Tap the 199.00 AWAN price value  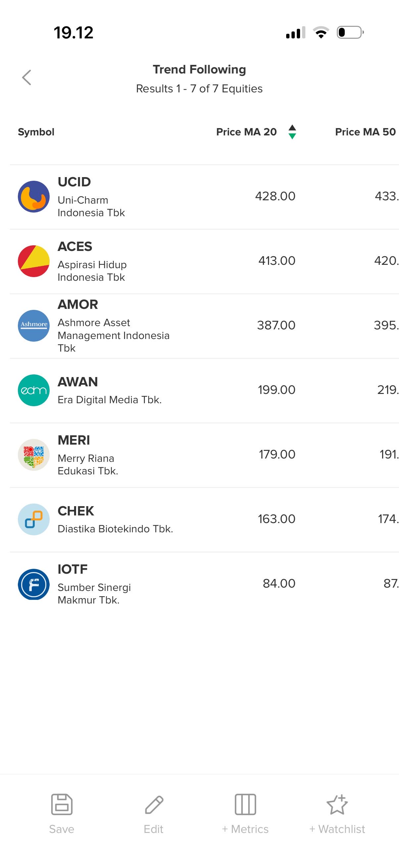point(277,390)
